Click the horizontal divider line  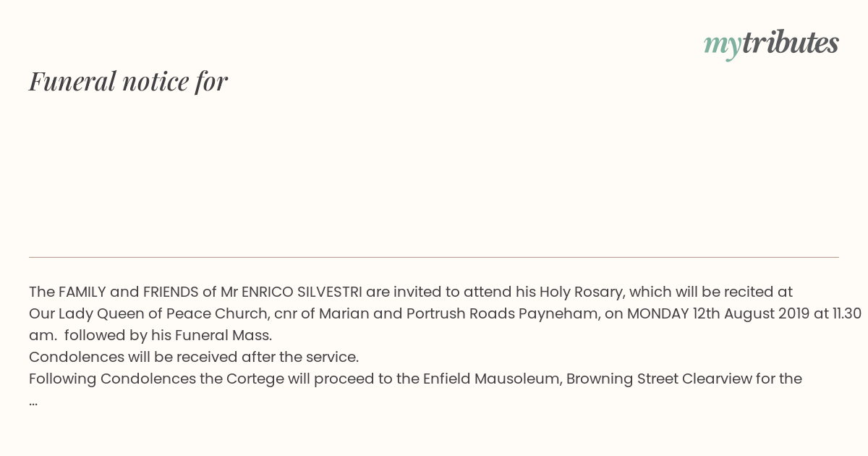pyautogui.click(x=434, y=257)
